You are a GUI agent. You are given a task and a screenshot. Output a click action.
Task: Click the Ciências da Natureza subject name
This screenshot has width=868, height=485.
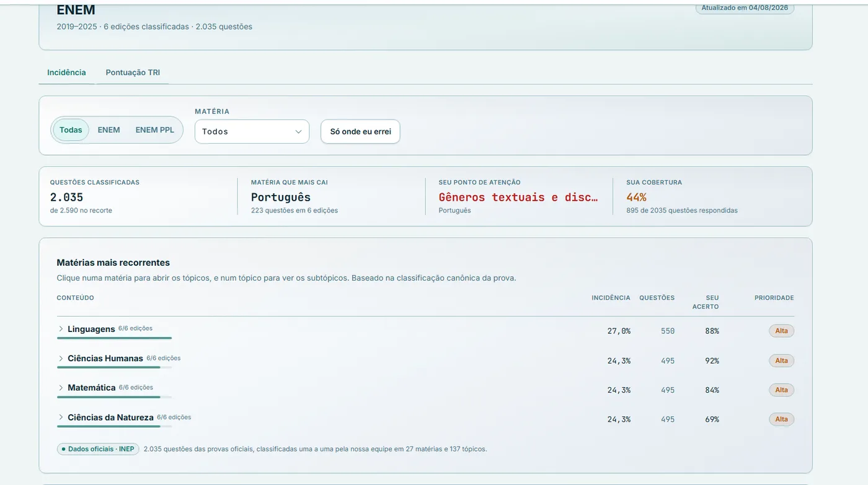point(110,417)
